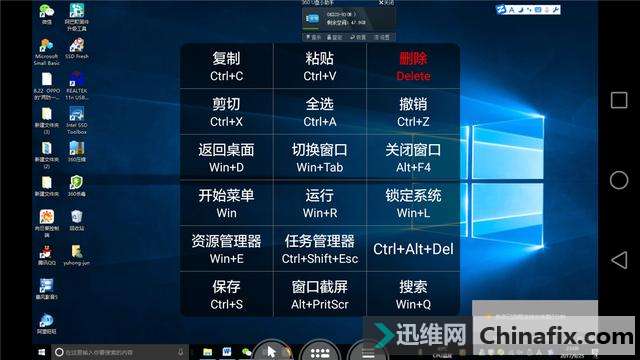Tap the 窗口截屏 Alt+PrtScr shortcut
The height and width of the screenshot is (360, 640).
(320, 294)
